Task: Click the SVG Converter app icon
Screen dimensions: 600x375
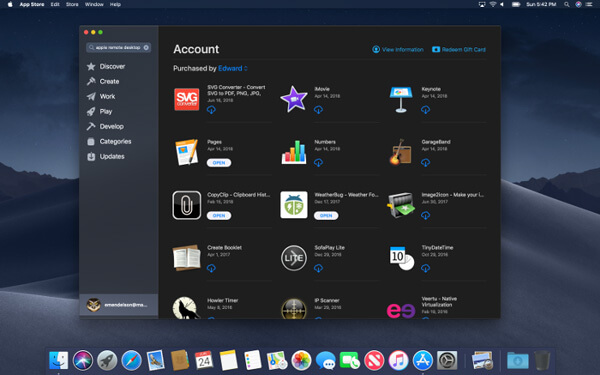Action: coord(187,99)
